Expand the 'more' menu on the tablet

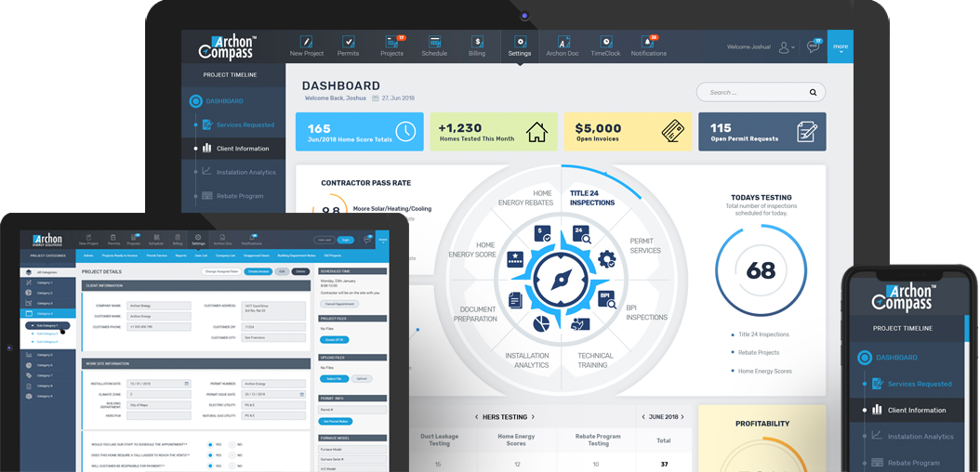click(x=382, y=240)
